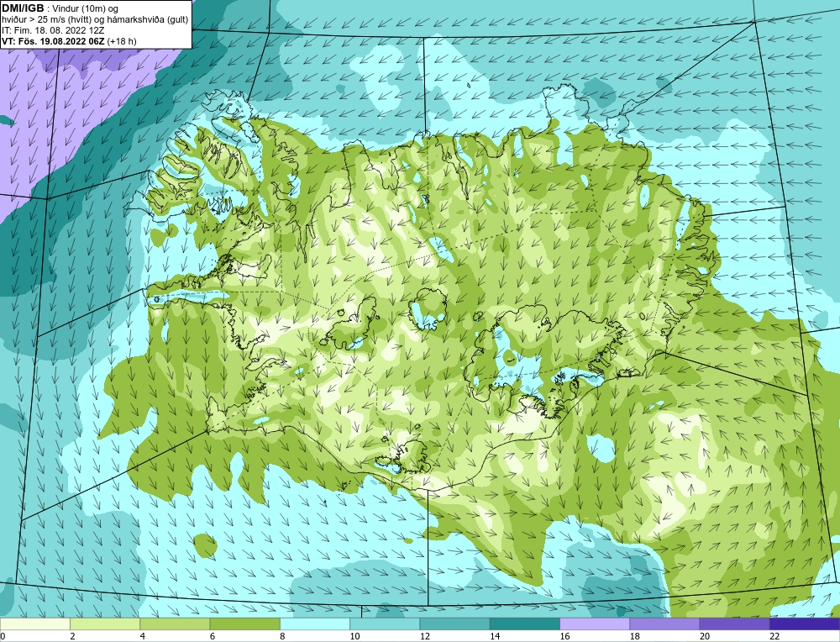Click the 'hviður > 25 m/s' legend description line
Viewport: 840px width, 642px height.
pyautogui.click(x=95, y=20)
